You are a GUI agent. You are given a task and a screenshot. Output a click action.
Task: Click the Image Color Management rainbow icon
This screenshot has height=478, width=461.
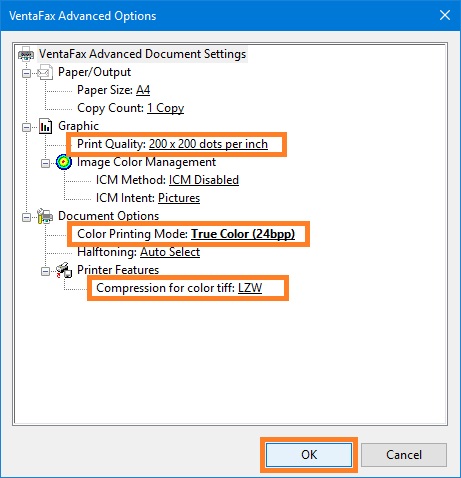[x=64, y=162]
